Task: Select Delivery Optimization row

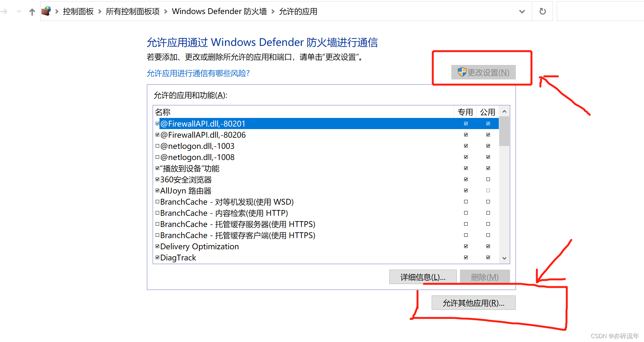Action: (326, 246)
